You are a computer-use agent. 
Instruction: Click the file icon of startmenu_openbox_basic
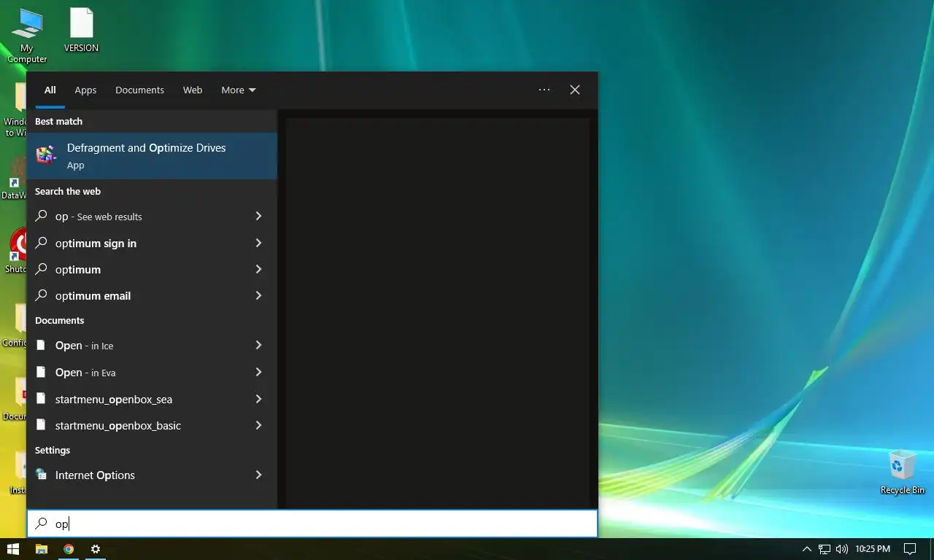42,425
